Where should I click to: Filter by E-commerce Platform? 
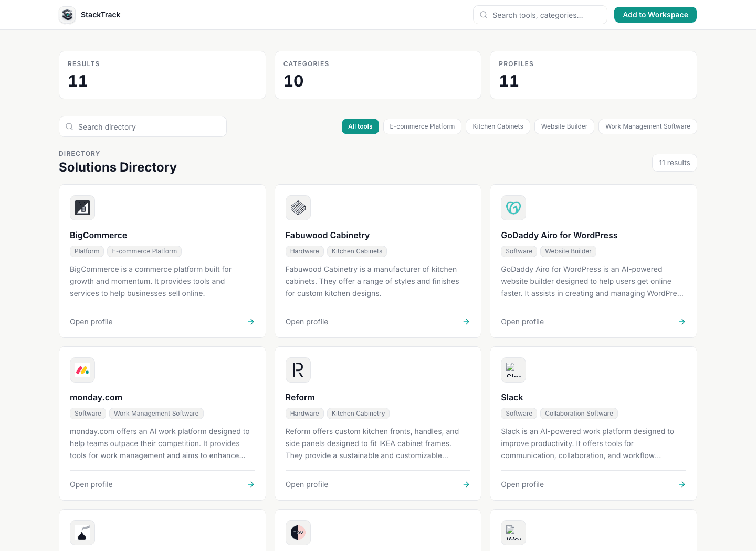[422, 126]
